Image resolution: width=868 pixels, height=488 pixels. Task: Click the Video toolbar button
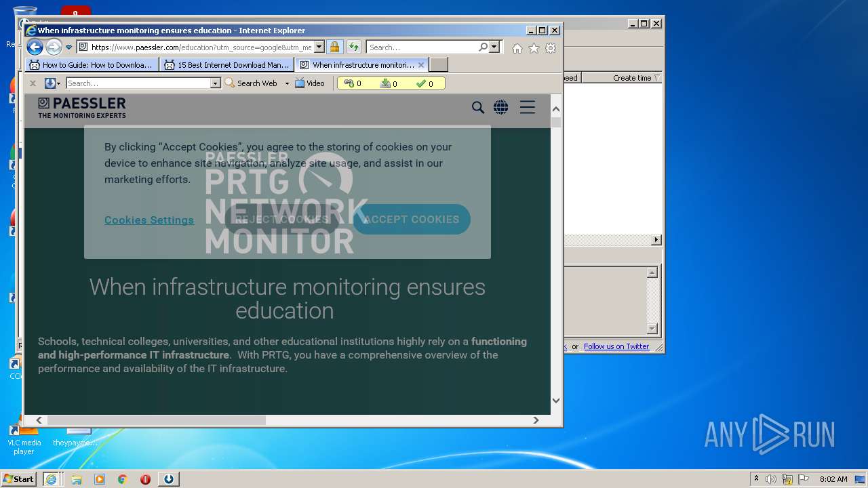point(310,83)
